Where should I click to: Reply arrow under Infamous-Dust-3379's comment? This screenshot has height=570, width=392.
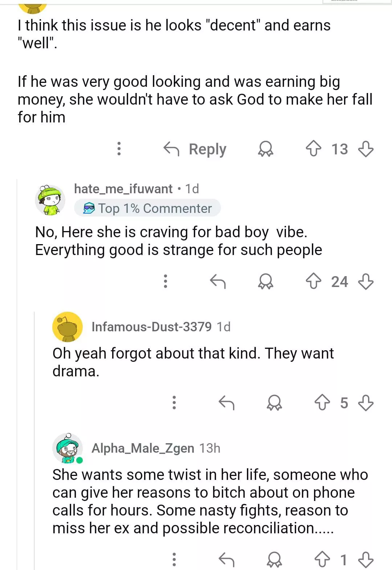pyautogui.click(x=226, y=403)
